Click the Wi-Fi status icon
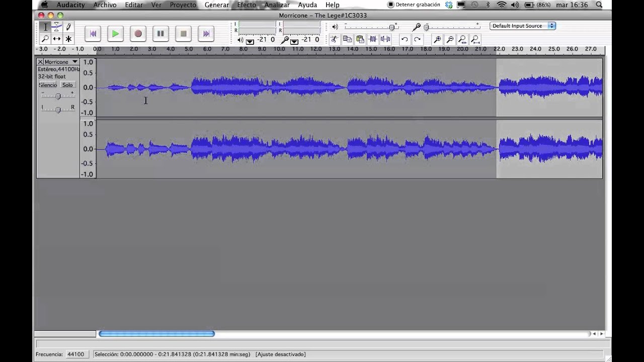 501,5
